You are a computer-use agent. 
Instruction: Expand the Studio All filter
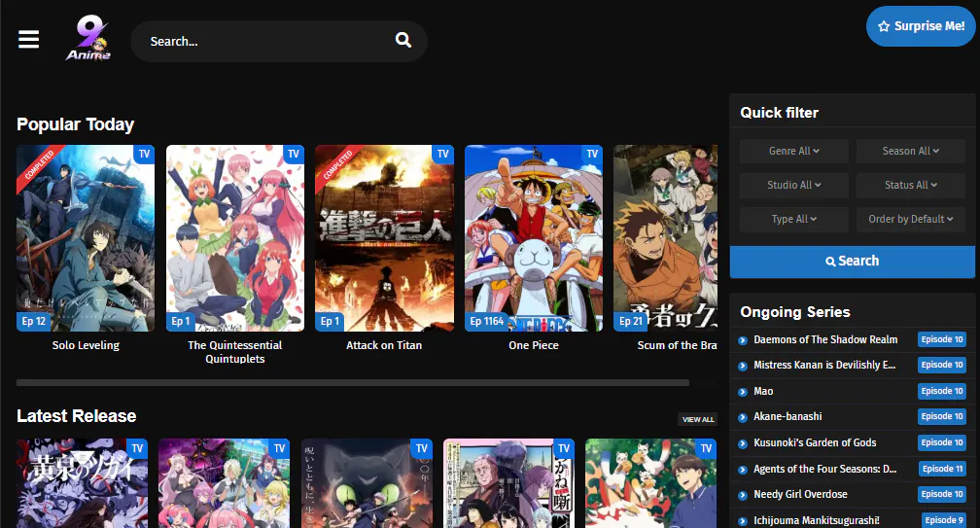[x=793, y=185]
